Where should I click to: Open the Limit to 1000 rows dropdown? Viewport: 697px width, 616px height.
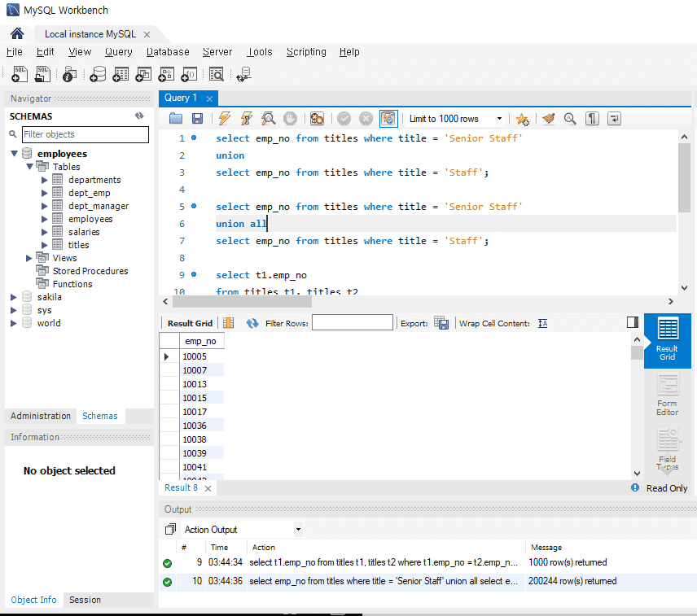point(499,119)
